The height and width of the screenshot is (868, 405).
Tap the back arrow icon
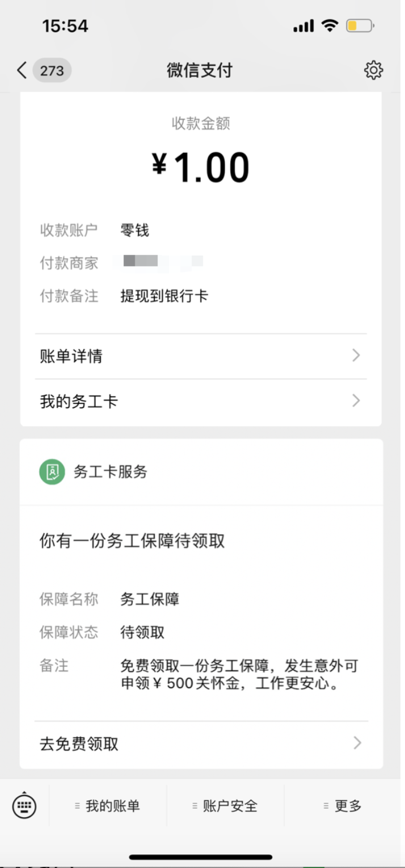[22, 70]
